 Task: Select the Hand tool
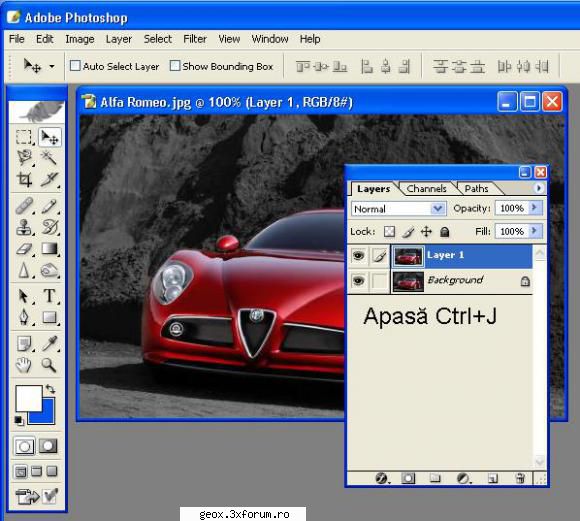click(24, 365)
